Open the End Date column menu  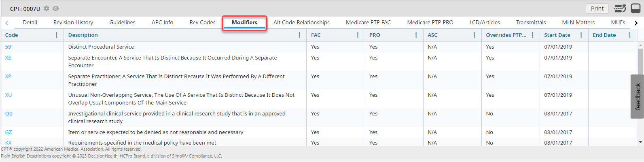click(x=629, y=35)
